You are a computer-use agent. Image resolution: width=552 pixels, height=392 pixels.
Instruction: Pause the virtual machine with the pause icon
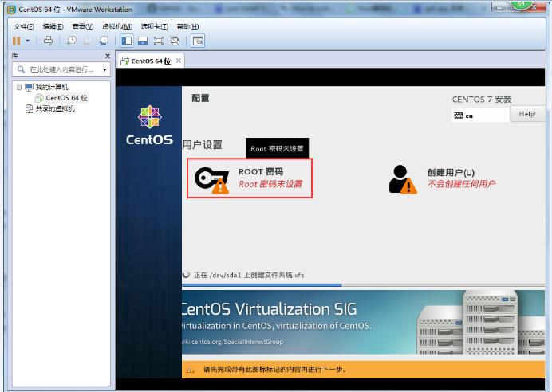click(x=16, y=41)
